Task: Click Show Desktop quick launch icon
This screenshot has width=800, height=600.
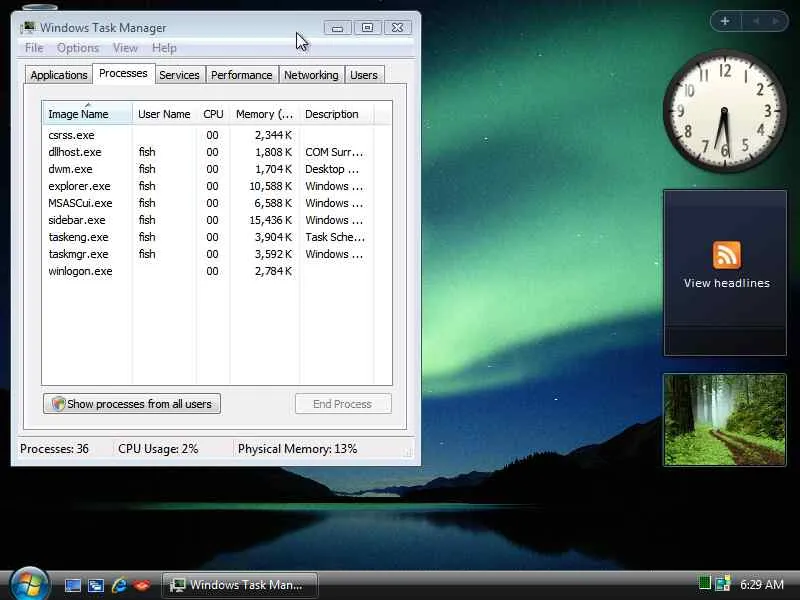Action: click(72, 585)
